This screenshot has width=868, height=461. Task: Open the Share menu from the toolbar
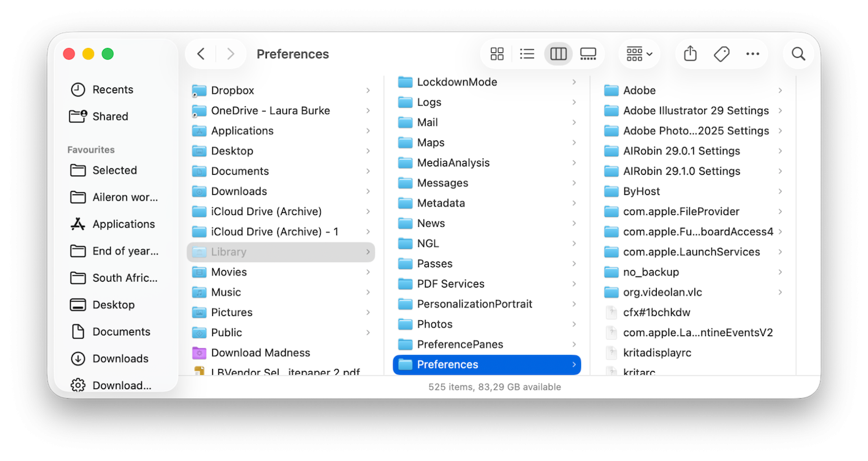[x=689, y=54]
